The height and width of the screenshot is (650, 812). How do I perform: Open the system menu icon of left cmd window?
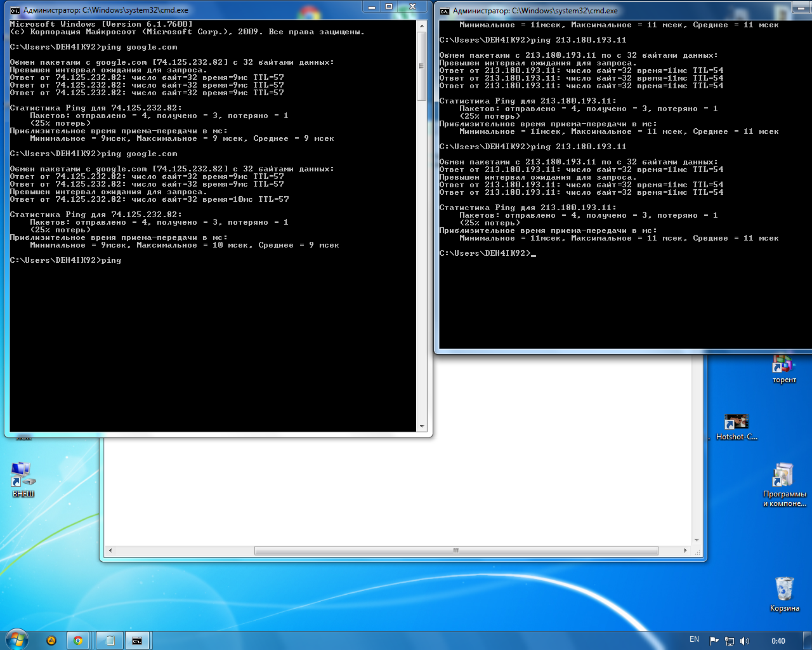tap(15, 10)
